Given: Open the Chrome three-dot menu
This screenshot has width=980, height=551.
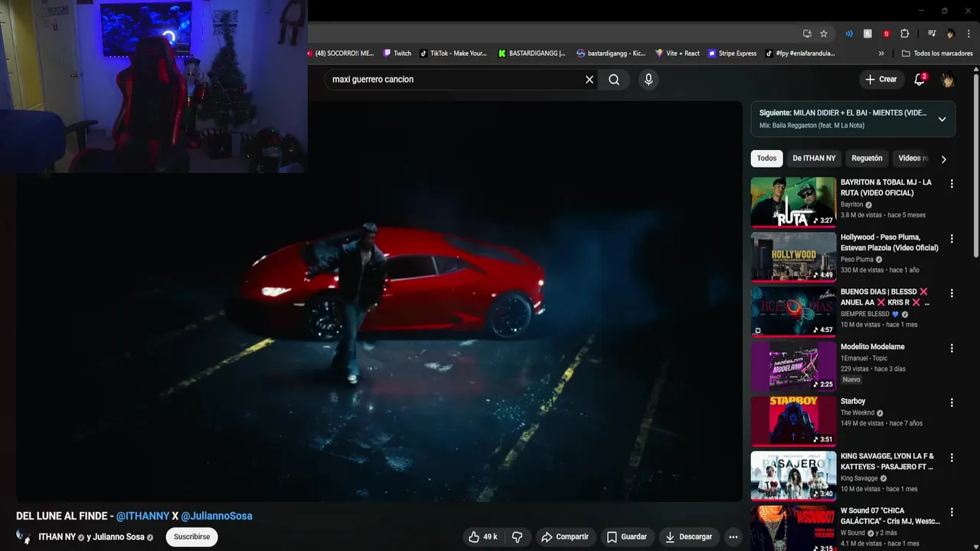Looking at the screenshot, I should pyautogui.click(x=969, y=34).
